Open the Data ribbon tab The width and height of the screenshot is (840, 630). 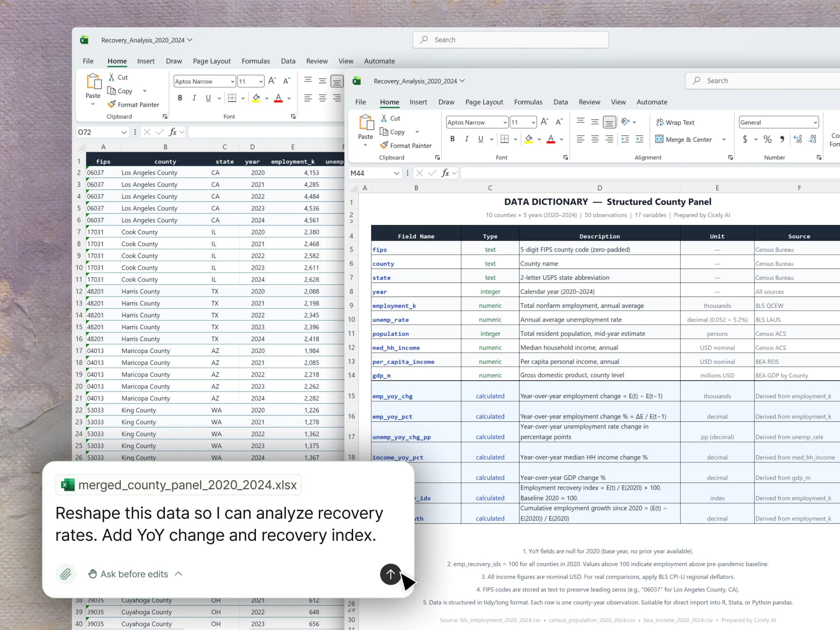tap(560, 102)
